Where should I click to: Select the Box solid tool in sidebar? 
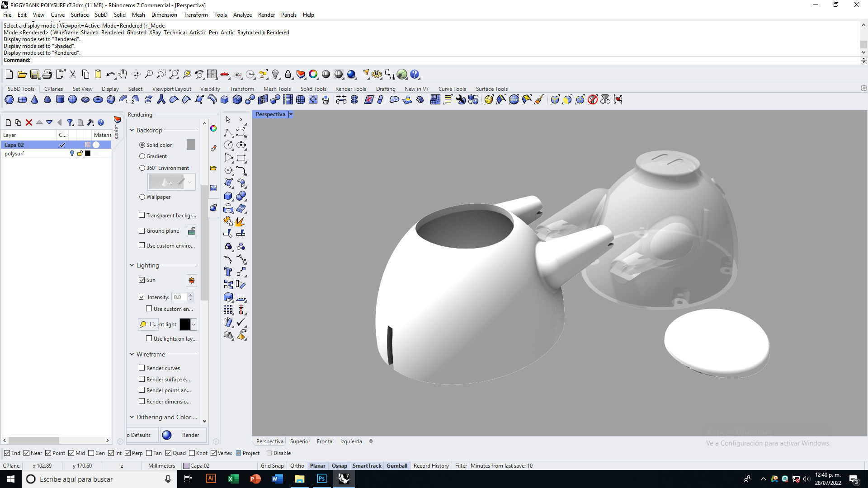[x=228, y=196]
